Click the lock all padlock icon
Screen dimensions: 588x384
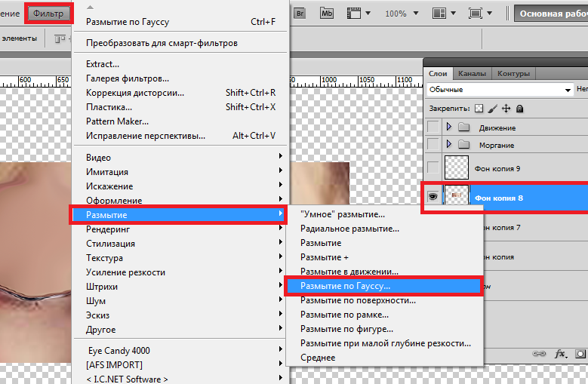click(519, 109)
